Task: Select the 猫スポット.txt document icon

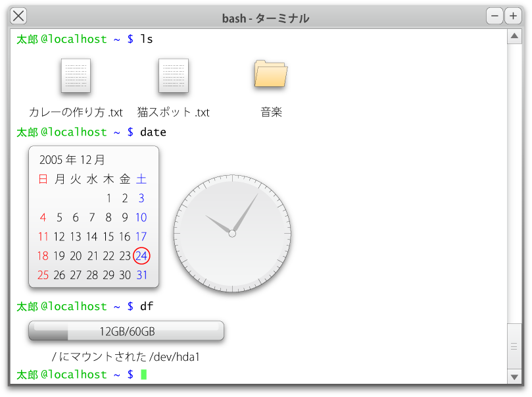Action: 174,76
